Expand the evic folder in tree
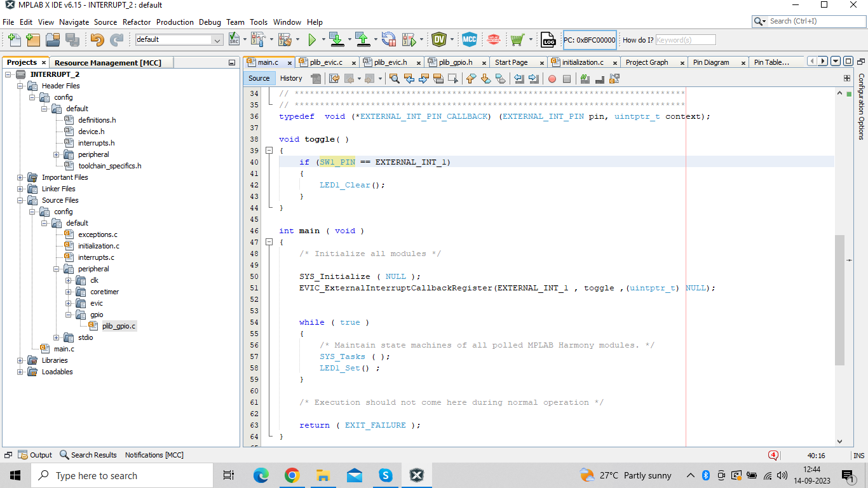Image resolution: width=868 pixels, height=488 pixels. pyautogui.click(x=69, y=303)
